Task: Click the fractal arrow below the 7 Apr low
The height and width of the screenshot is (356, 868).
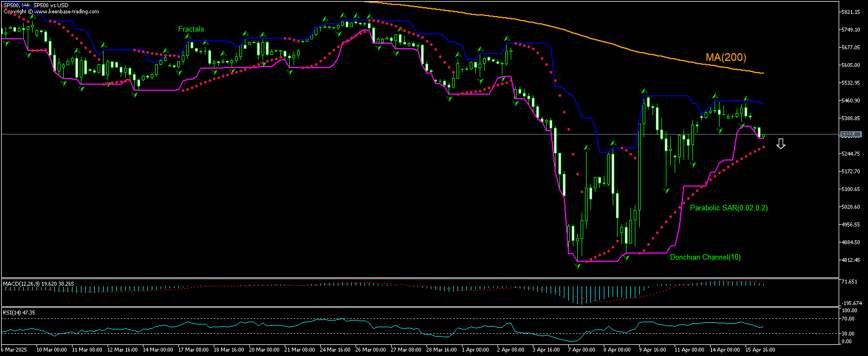Action: [578, 266]
